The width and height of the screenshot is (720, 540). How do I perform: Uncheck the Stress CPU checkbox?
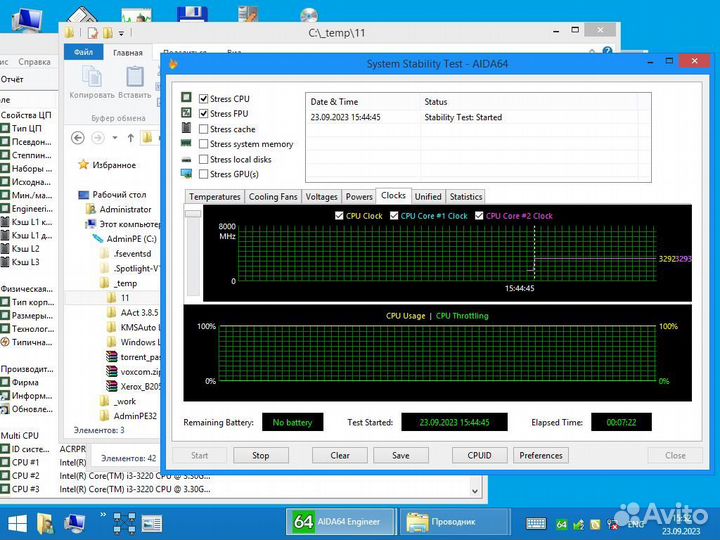tap(203, 99)
